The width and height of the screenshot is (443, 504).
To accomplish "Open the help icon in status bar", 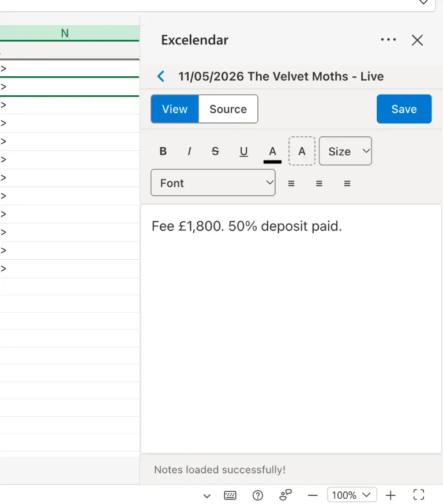I will pos(258,495).
